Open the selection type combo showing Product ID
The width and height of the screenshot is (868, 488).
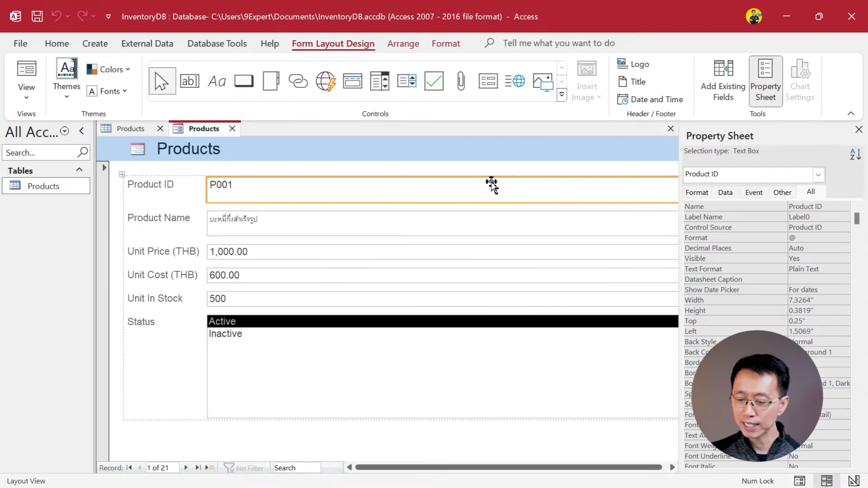818,175
